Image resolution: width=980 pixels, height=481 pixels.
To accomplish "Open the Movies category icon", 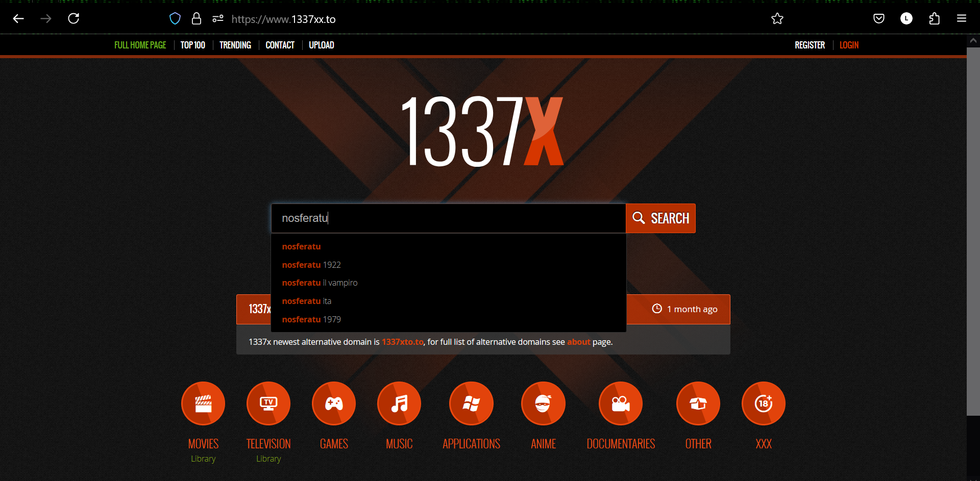I will click(203, 403).
